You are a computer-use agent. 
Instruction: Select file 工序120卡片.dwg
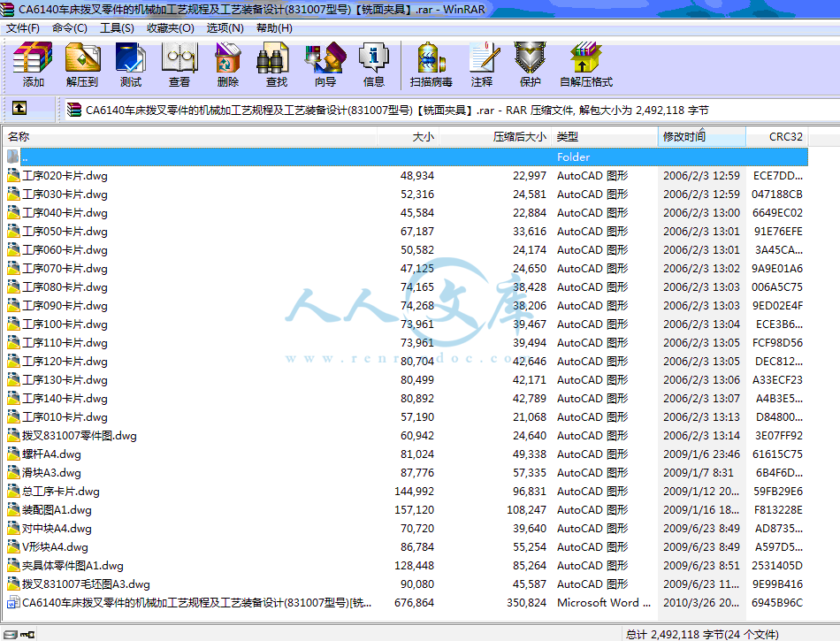(65, 361)
